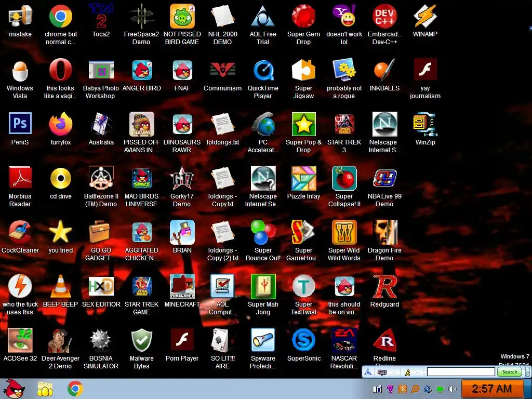Open the 'you tried' star icon
This screenshot has width=532, height=399.
[60, 232]
